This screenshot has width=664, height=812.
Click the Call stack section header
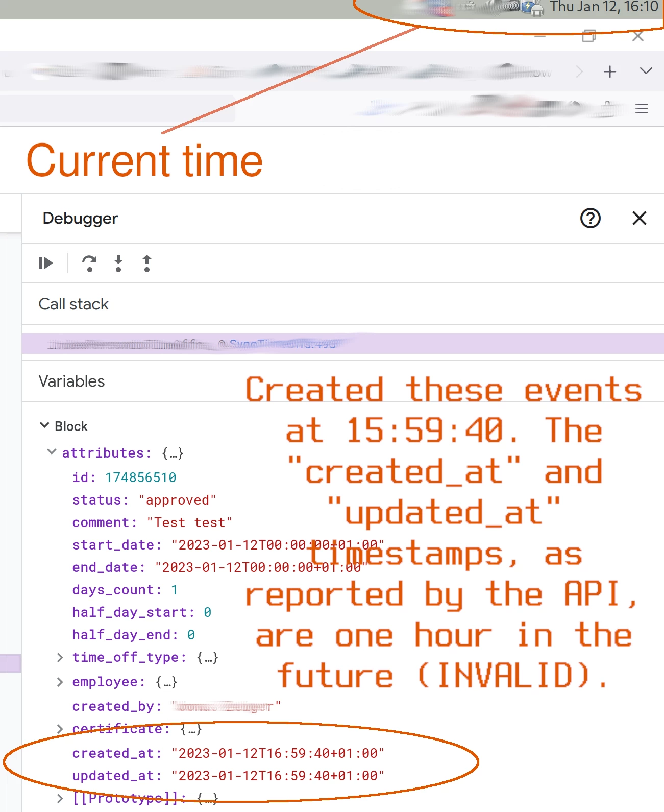click(x=73, y=304)
